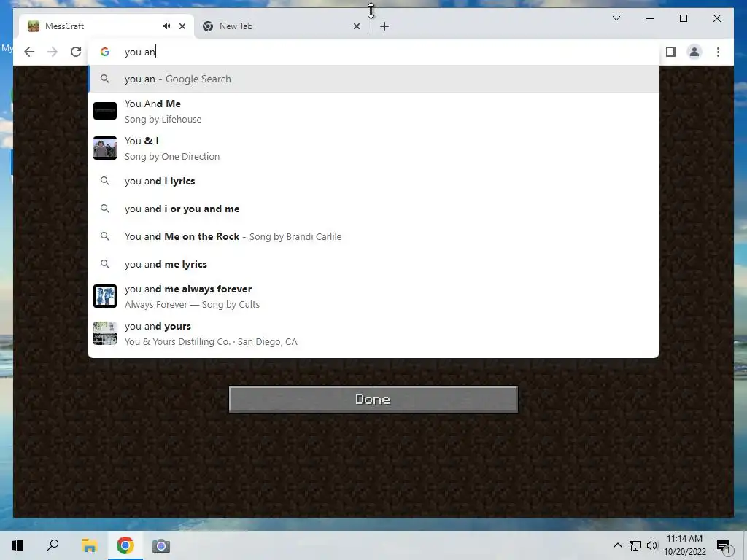Open the network status tray icon
747x560 pixels.
[635, 545]
